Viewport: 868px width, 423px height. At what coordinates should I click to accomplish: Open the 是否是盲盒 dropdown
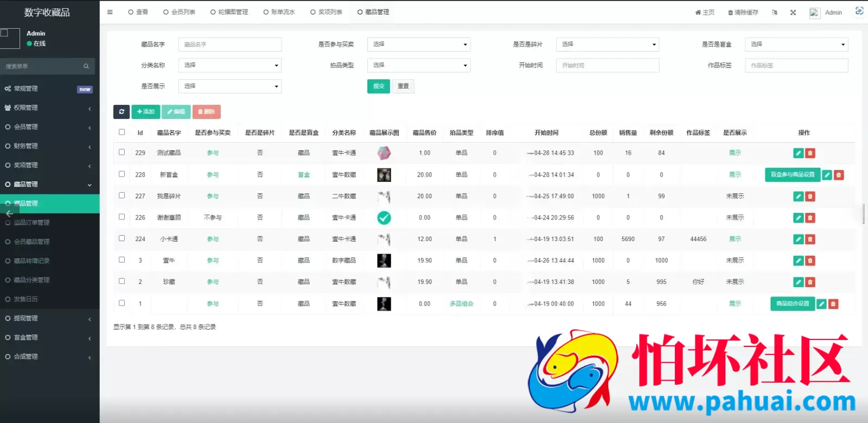pyautogui.click(x=796, y=45)
